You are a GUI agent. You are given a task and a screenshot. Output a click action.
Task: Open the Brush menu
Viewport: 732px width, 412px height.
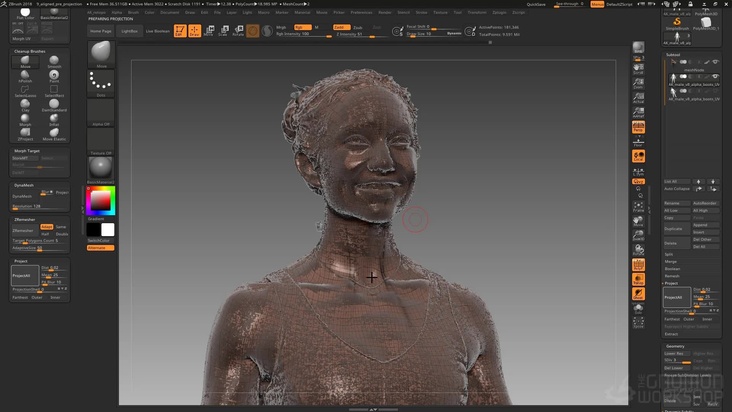[x=133, y=13]
